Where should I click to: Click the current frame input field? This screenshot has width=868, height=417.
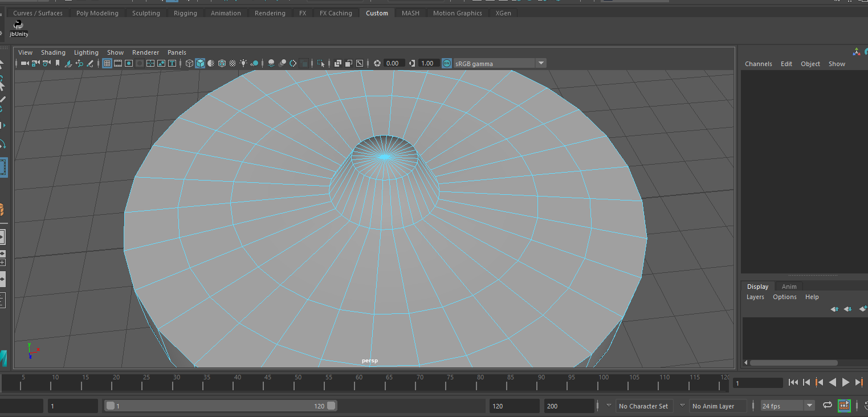(757, 383)
